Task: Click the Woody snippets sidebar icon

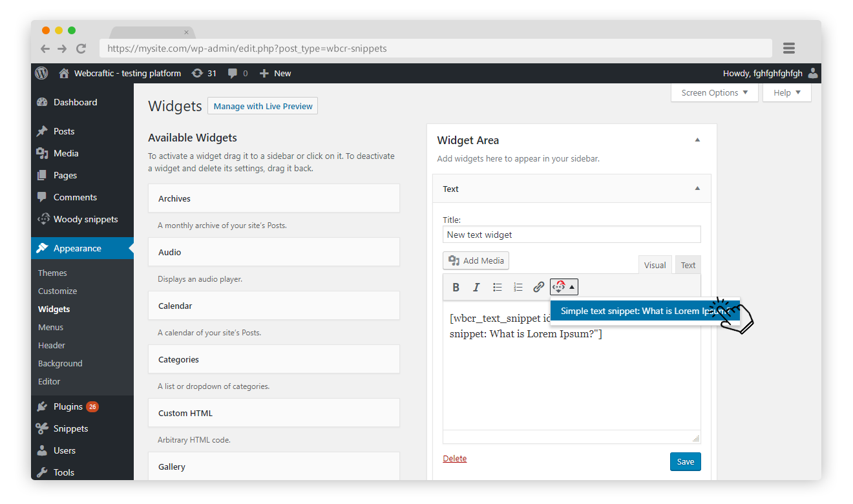Action: (43, 219)
